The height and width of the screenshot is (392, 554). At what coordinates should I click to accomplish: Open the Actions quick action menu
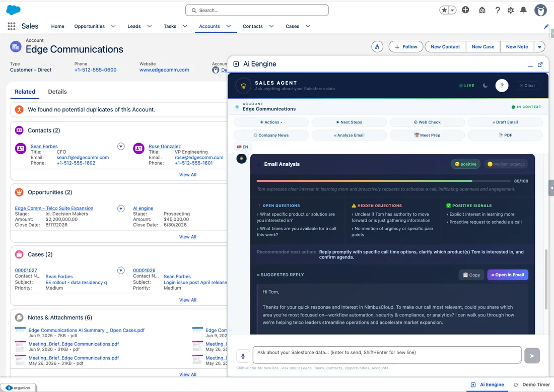coord(271,122)
